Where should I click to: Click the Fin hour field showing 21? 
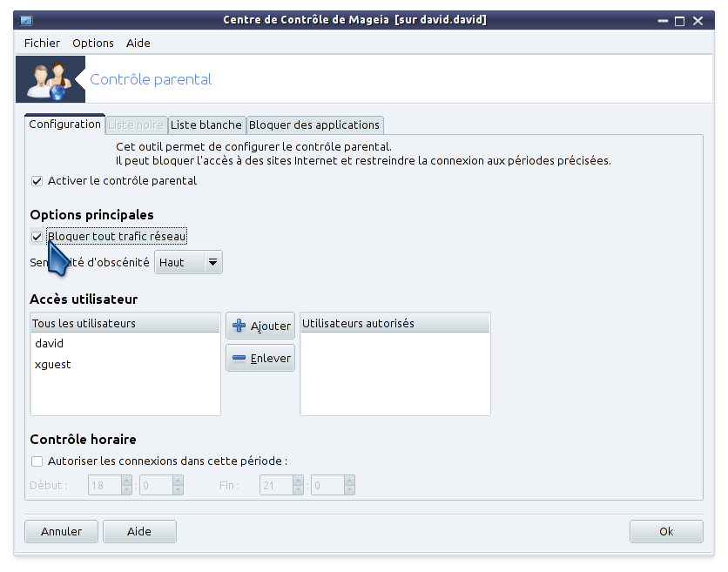click(276, 485)
